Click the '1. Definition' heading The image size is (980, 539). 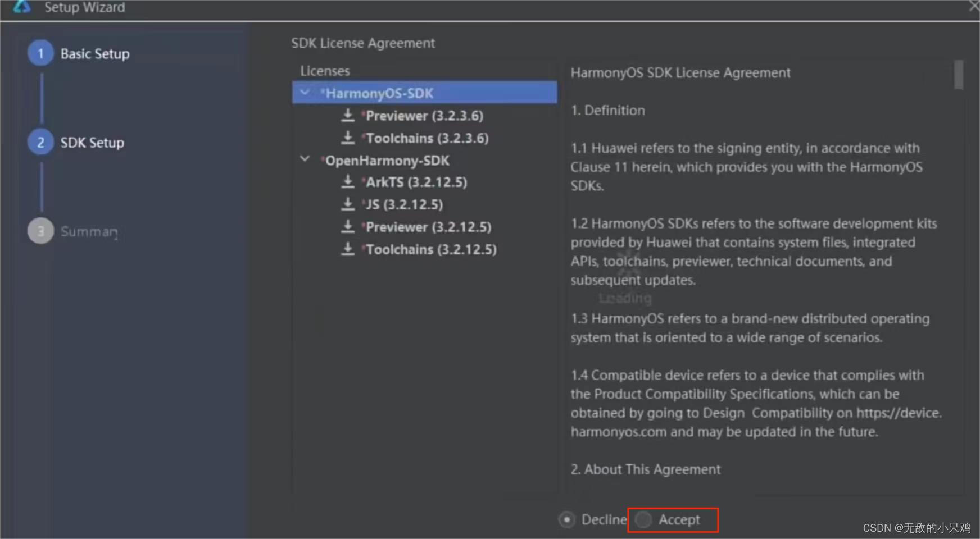[x=608, y=111]
